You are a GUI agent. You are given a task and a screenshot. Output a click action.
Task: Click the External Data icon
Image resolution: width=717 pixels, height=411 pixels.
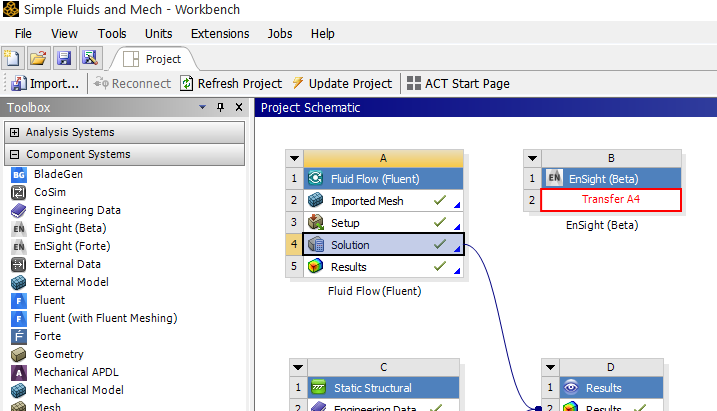click(19, 264)
